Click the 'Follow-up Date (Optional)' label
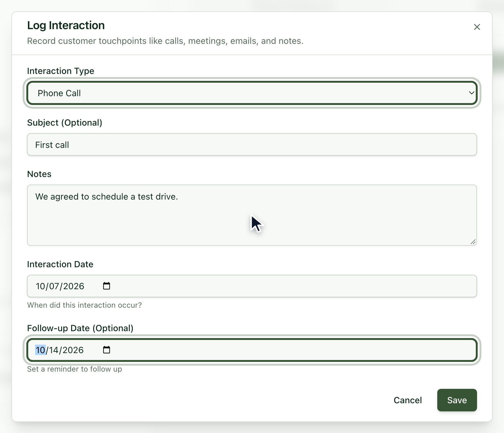Viewport: 504px width, 433px height. (80, 328)
